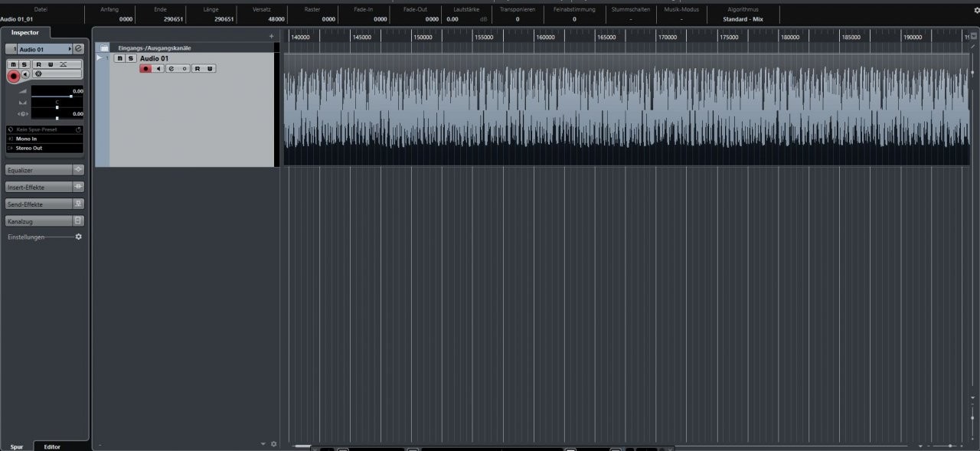Click the Kanalzug bypass icon
This screenshot has height=451, width=980.
point(78,221)
